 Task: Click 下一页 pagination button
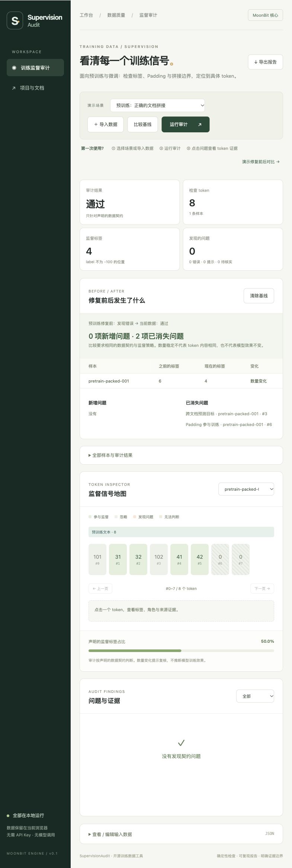coord(262,588)
